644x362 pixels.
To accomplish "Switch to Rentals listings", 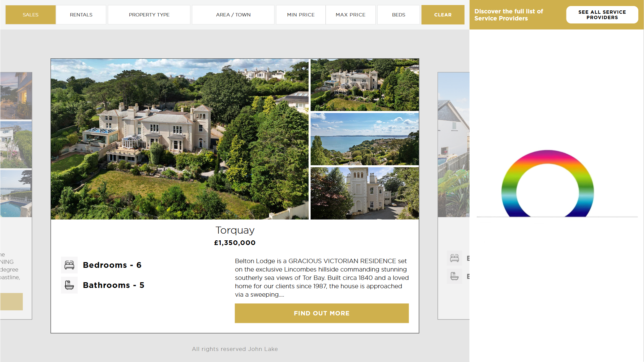I will tap(81, 15).
